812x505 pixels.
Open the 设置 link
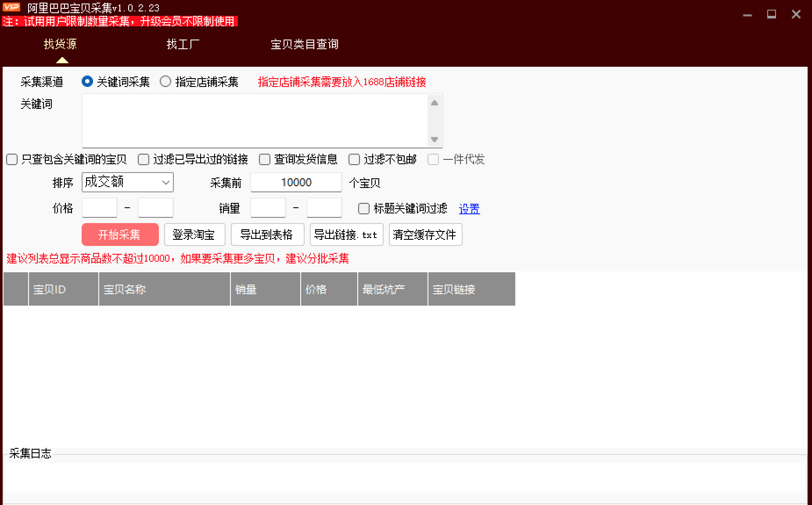[x=469, y=209]
